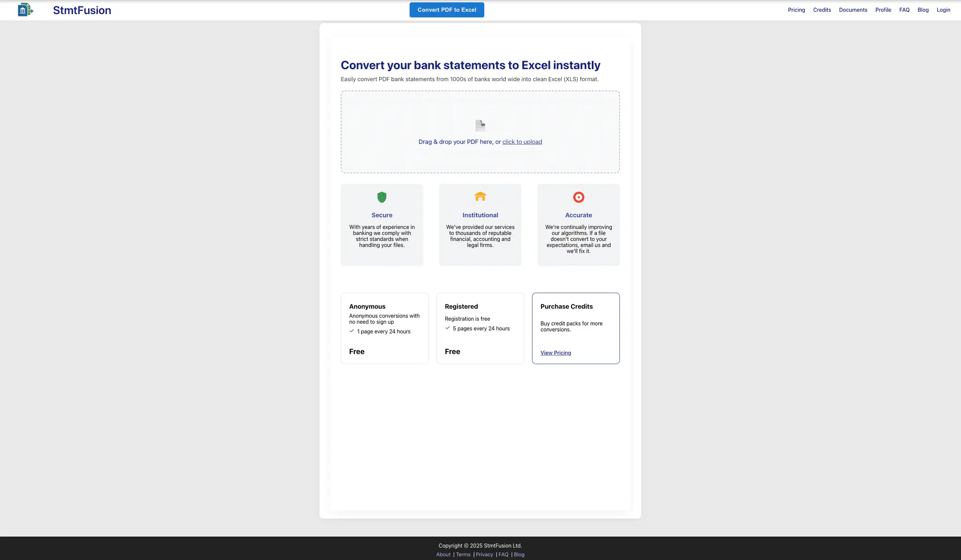961x560 pixels.
Task: Click 'Copyright © 2025 StmtFusion Ltd.' text
Action: [480, 545]
